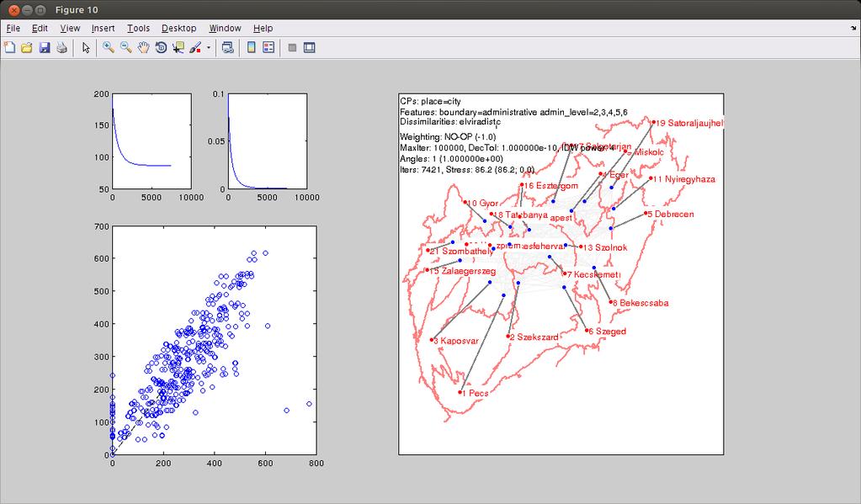Click the "Iters: 7421, Stress: 86.2" text
This screenshot has width=861, height=504.
click(467, 170)
